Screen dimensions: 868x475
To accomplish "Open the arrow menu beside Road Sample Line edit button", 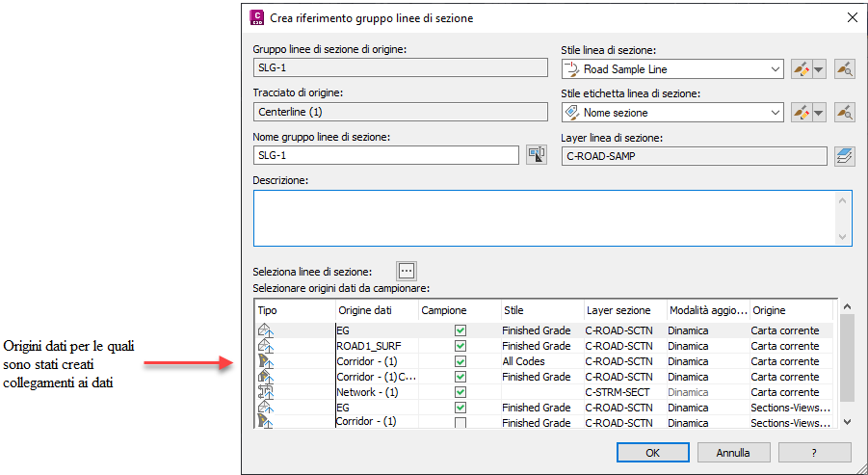I will [x=819, y=69].
